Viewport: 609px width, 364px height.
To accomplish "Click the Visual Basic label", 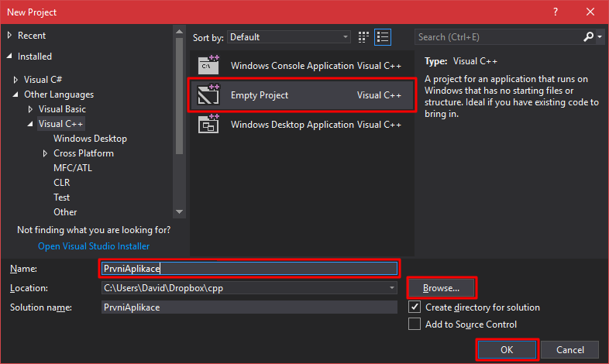I will (x=62, y=109).
